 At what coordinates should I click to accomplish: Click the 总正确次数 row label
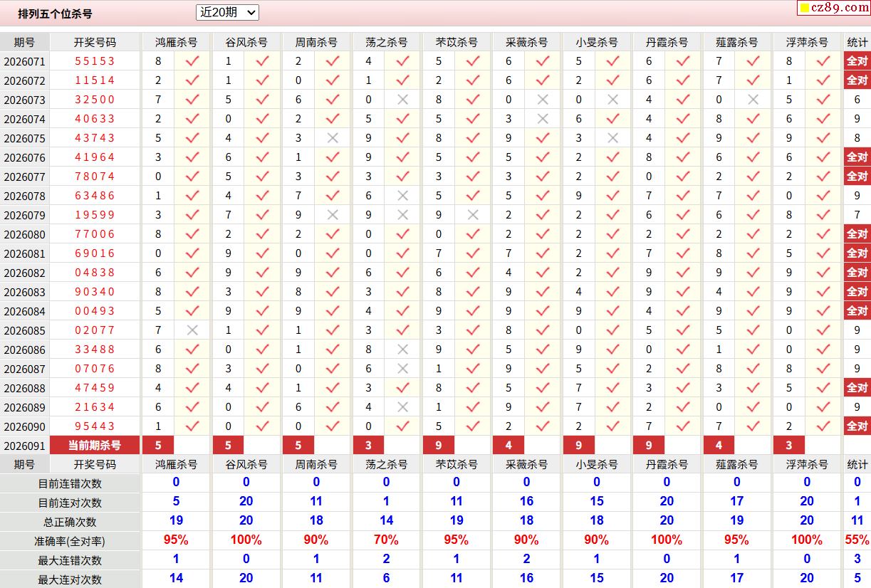tap(70, 522)
